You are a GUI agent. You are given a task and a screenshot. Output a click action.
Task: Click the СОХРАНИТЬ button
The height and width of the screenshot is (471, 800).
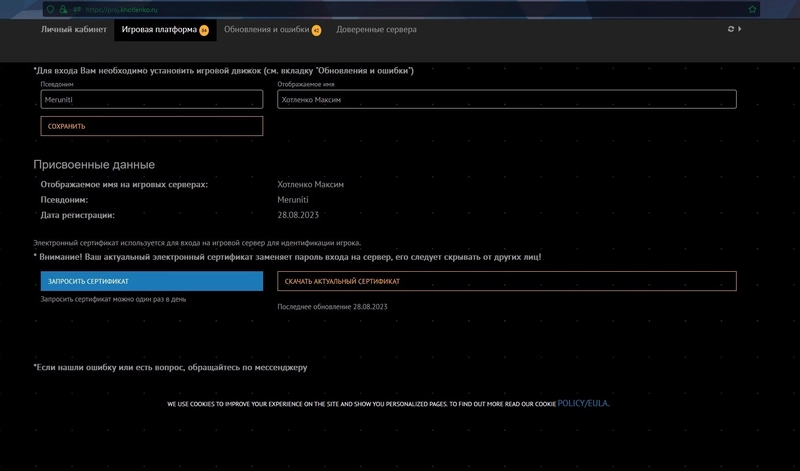[x=152, y=126]
